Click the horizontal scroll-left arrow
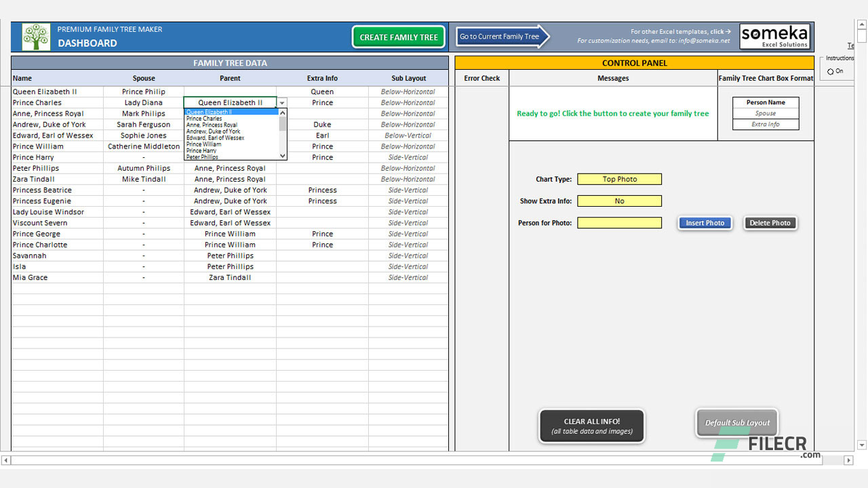The image size is (868, 488). 6,460
